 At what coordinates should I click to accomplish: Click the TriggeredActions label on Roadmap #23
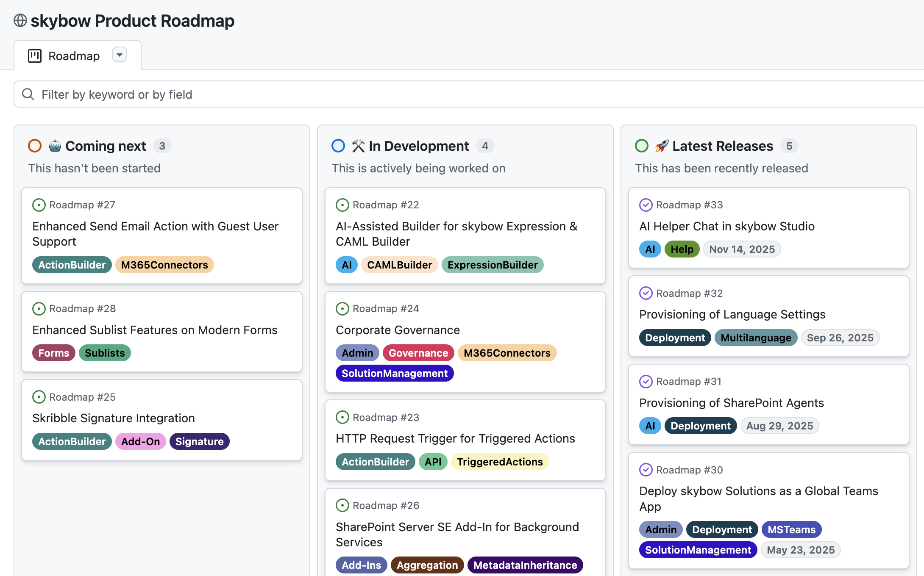click(500, 462)
